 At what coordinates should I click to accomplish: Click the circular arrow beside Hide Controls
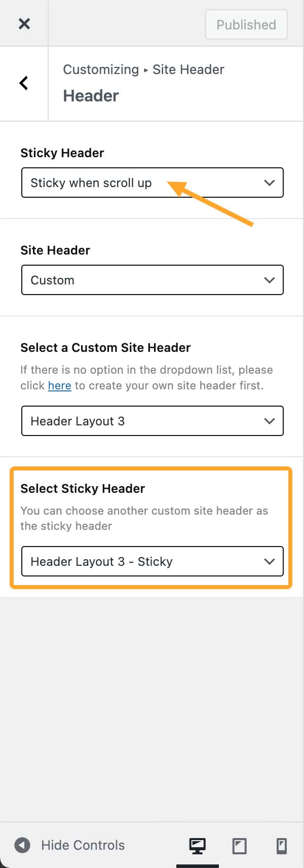[x=21, y=845]
